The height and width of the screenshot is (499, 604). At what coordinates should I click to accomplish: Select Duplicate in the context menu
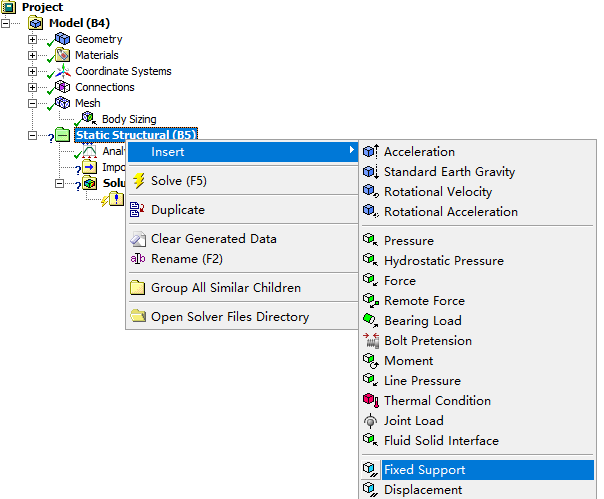coord(177,210)
